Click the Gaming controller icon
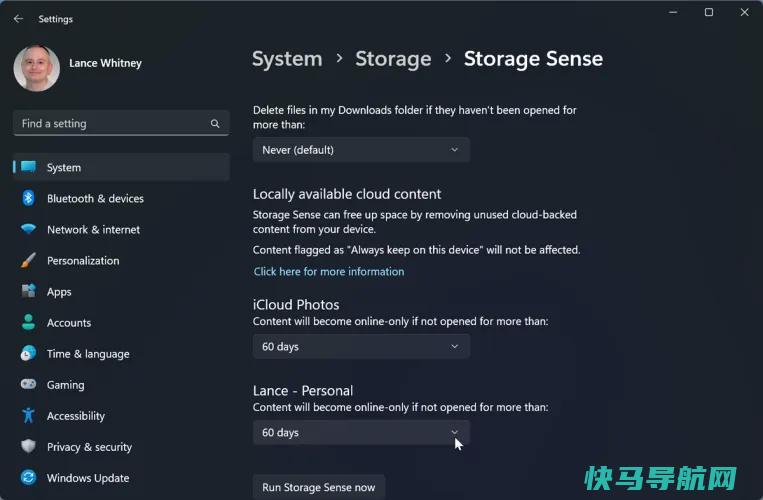Screen dimensions: 763x500 [x=28, y=384]
